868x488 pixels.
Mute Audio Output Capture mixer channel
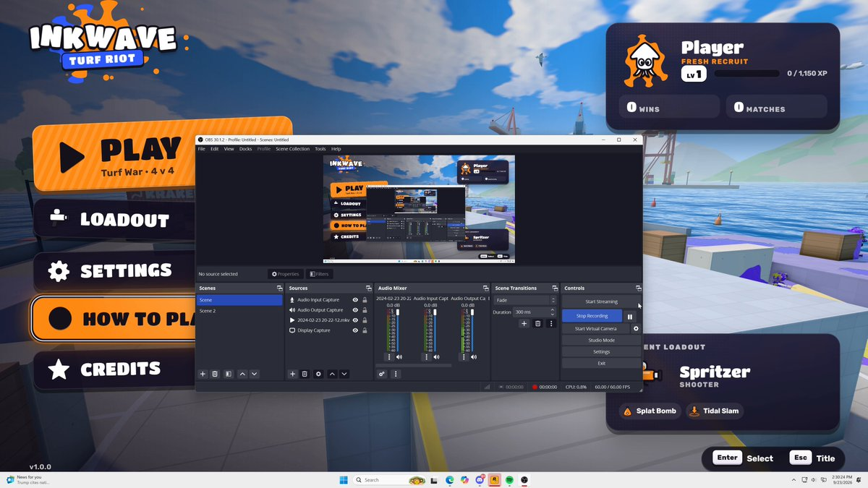tap(474, 356)
